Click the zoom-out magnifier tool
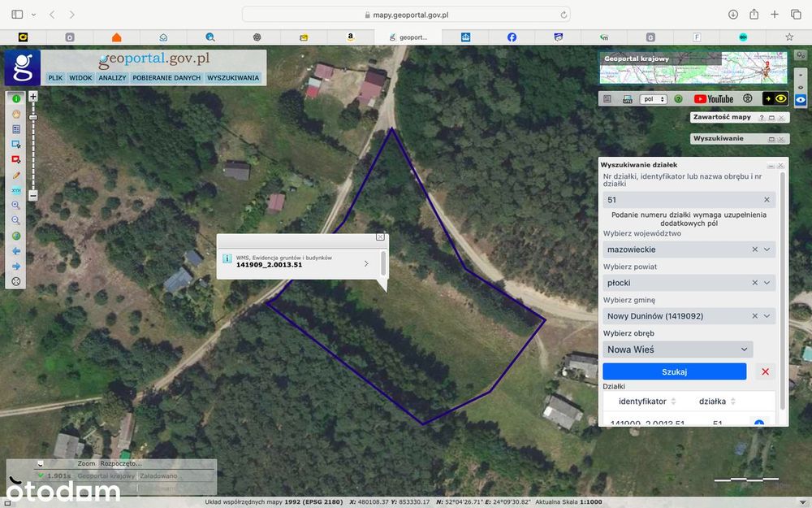 (16, 220)
